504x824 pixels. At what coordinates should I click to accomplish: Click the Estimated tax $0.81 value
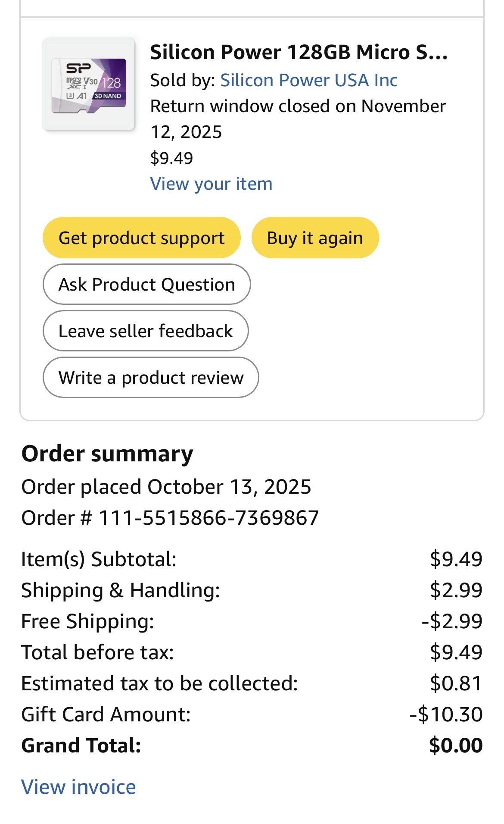456,683
